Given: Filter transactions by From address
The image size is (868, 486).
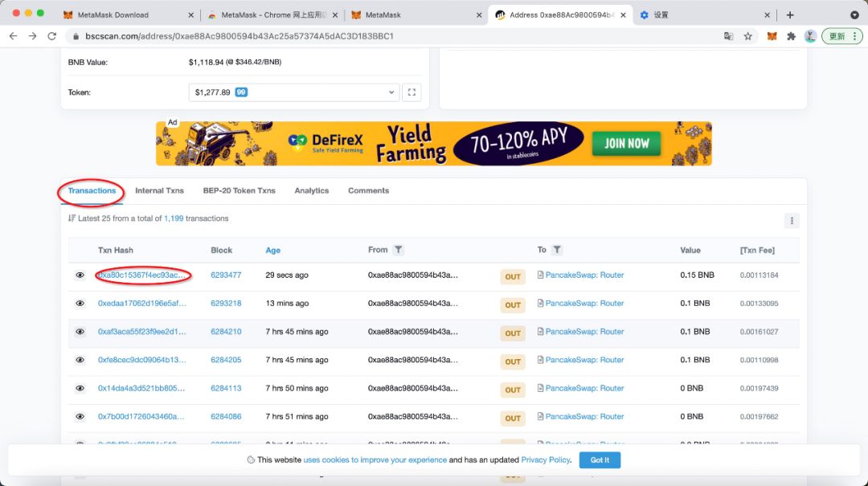Looking at the screenshot, I should point(398,250).
